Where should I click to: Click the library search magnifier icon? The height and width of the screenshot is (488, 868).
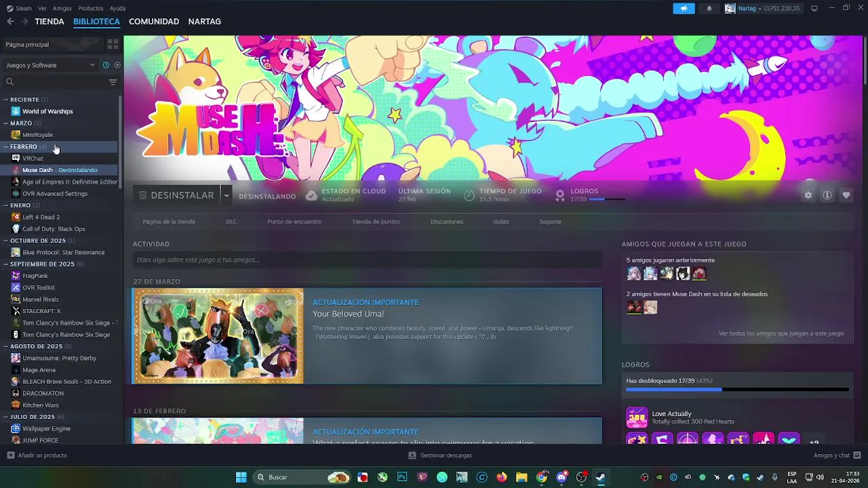(x=9, y=82)
